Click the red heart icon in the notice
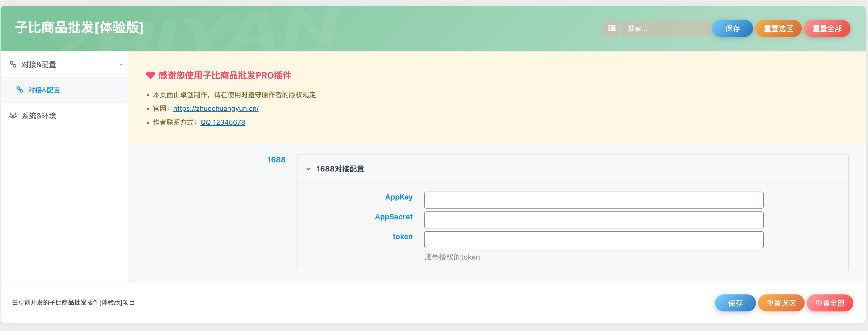This screenshot has width=868, height=331. tap(150, 75)
